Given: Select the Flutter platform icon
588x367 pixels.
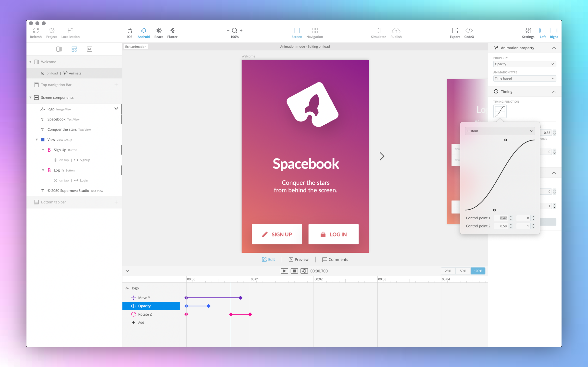Looking at the screenshot, I should click(172, 33).
